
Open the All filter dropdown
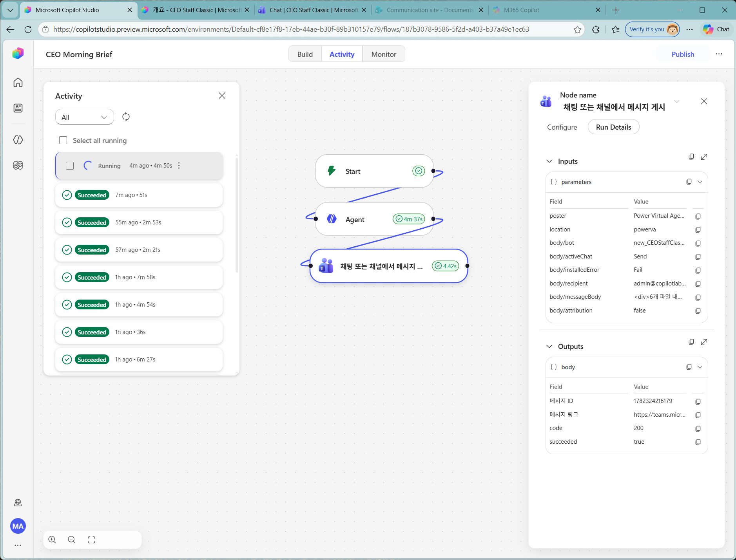tap(85, 117)
